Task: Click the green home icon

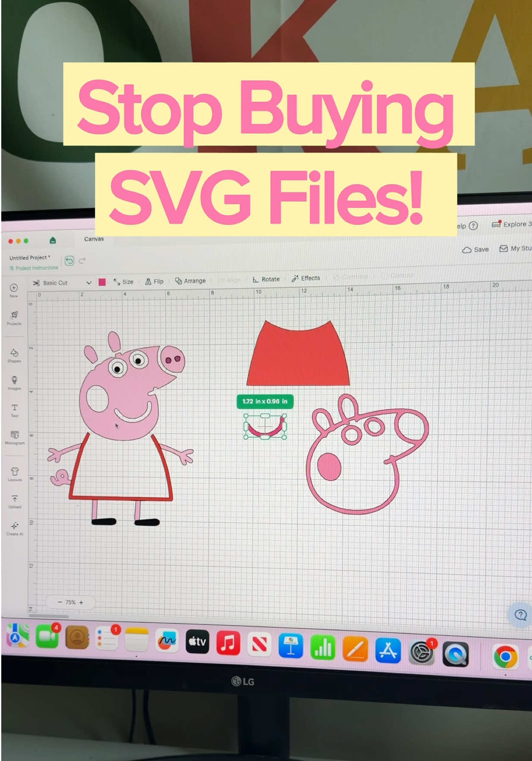Action: (53, 240)
